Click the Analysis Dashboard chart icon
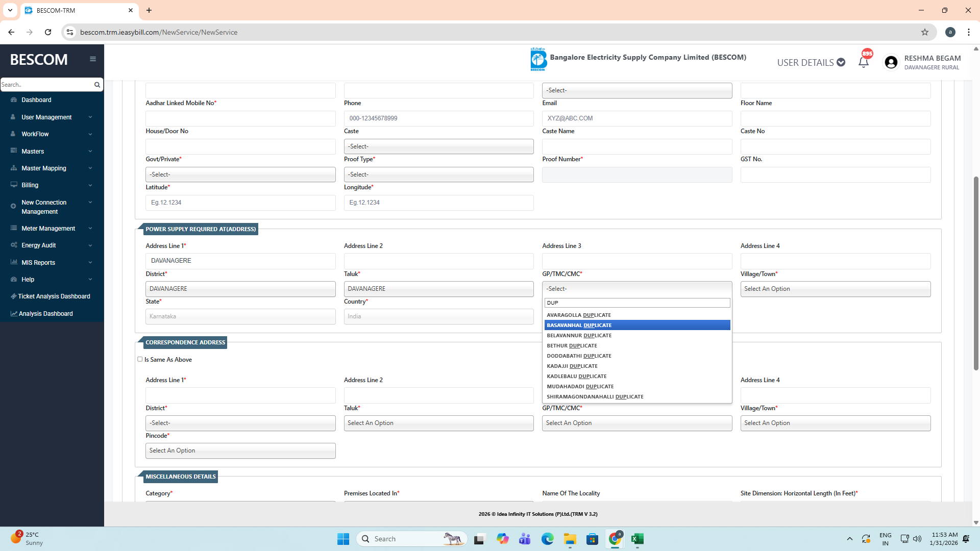This screenshot has width=980, height=551. [14, 314]
